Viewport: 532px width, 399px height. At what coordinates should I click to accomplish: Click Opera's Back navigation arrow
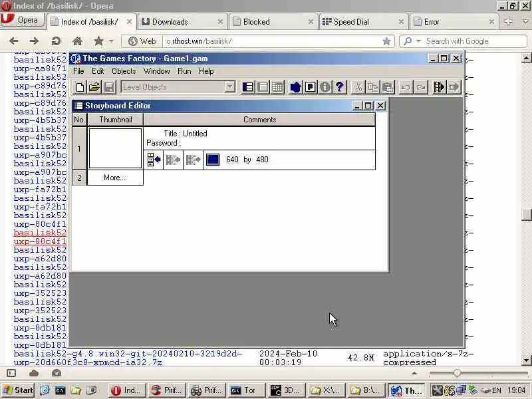pos(13,41)
